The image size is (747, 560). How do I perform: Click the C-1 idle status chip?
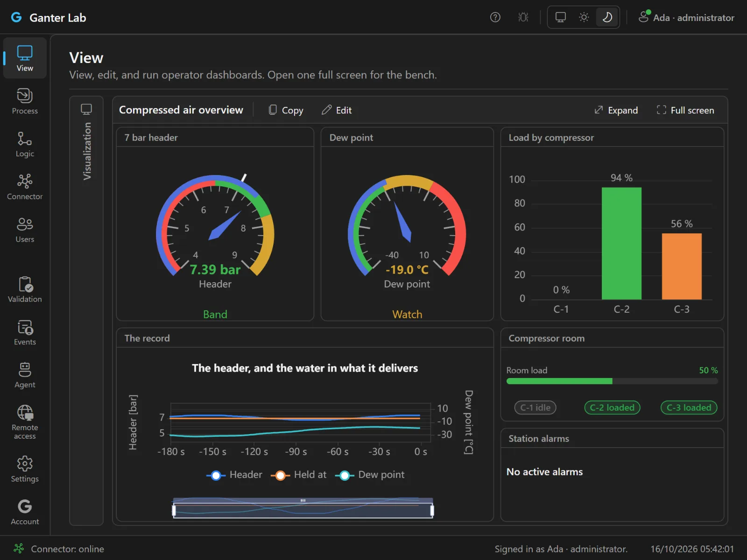[x=536, y=407]
